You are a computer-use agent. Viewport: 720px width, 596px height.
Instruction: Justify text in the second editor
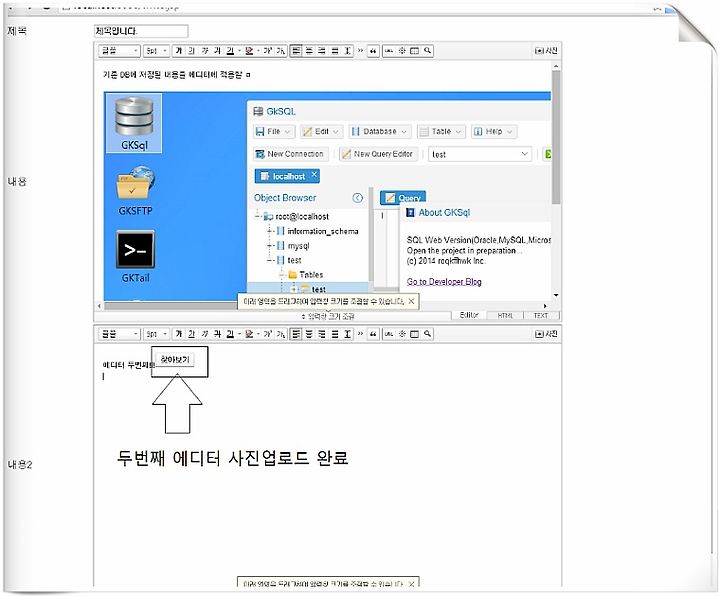click(335, 334)
